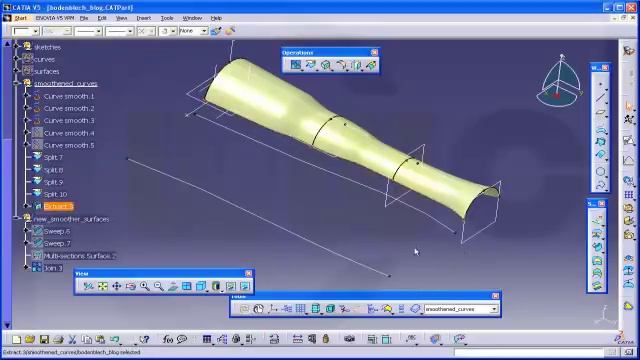Click the Copy icon in bottom toolbar
Image resolution: width=640 pixels, height=360 pixels.
click(x=87, y=339)
